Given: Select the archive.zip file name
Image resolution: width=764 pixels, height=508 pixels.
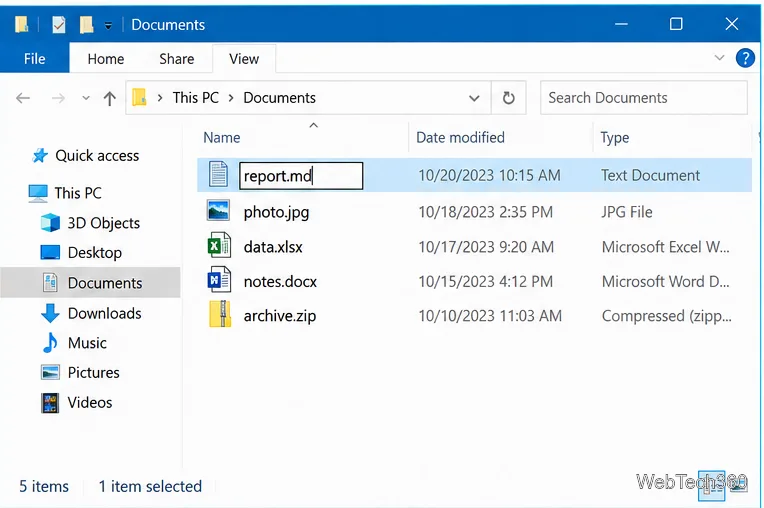Looking at the screenshot, I should tap(280, 316).
